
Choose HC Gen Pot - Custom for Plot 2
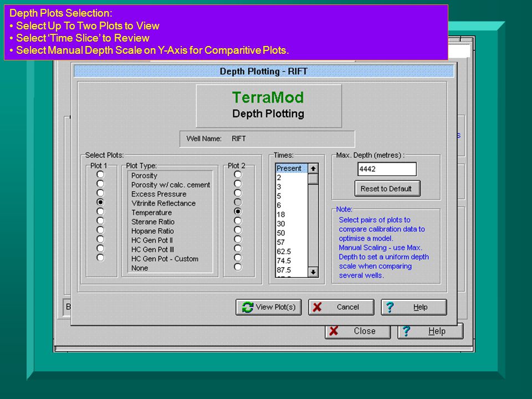[238, 258]
